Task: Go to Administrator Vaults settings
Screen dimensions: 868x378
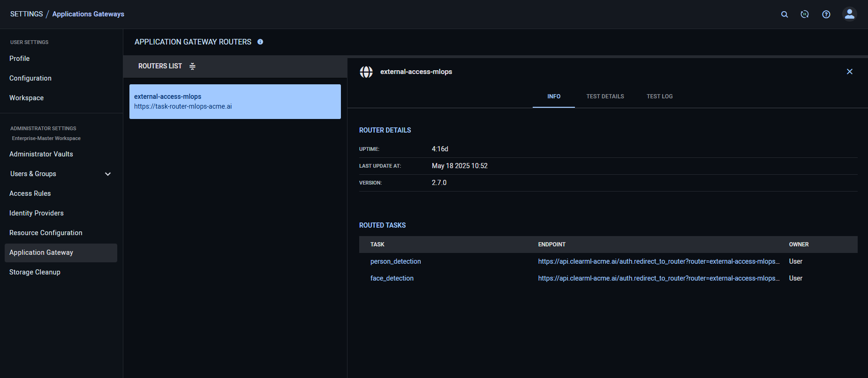Action: tap(41, 154)
